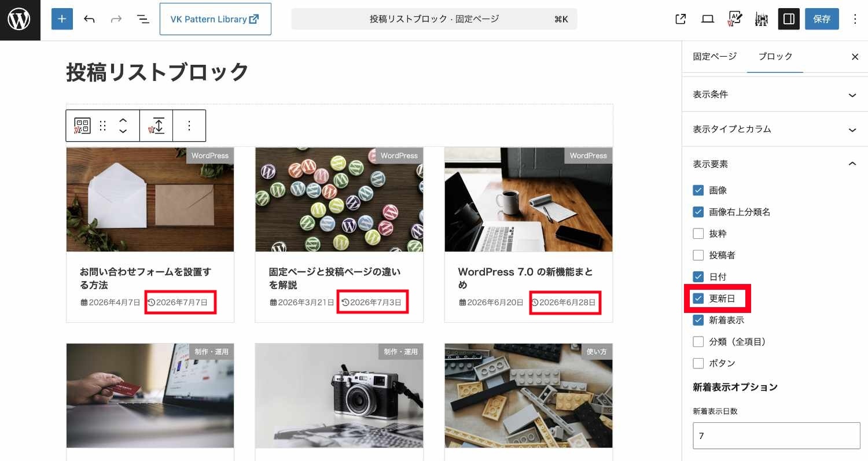The width and height of the screenshot is (868, 461).
Task: Move the block down
Action: 123,131
